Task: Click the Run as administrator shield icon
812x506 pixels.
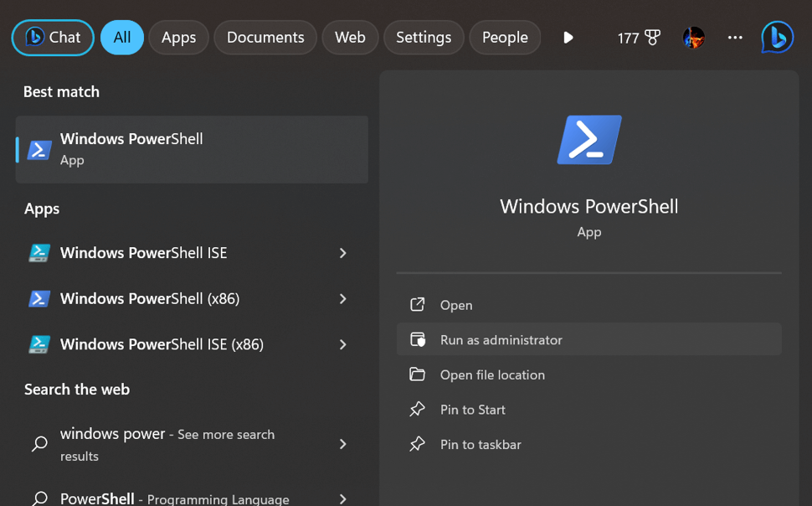Action: click(x=418, y=339)
